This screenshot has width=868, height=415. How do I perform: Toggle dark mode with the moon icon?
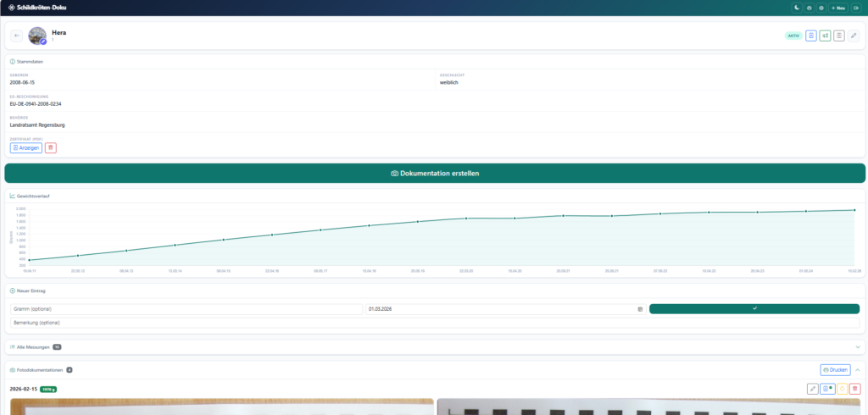click(797, 8)
